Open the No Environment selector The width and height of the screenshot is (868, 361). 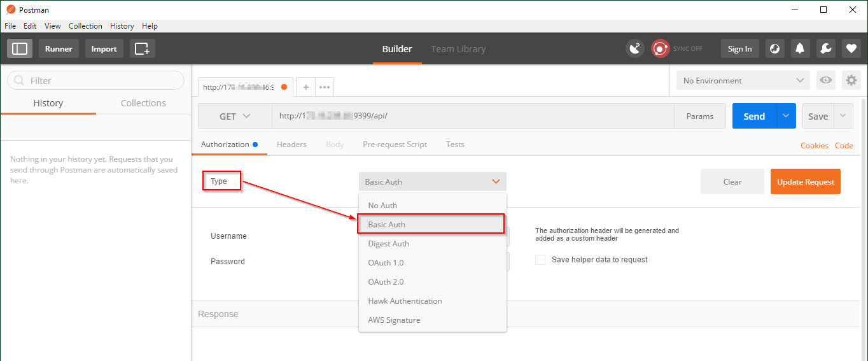tap(743, 80)
